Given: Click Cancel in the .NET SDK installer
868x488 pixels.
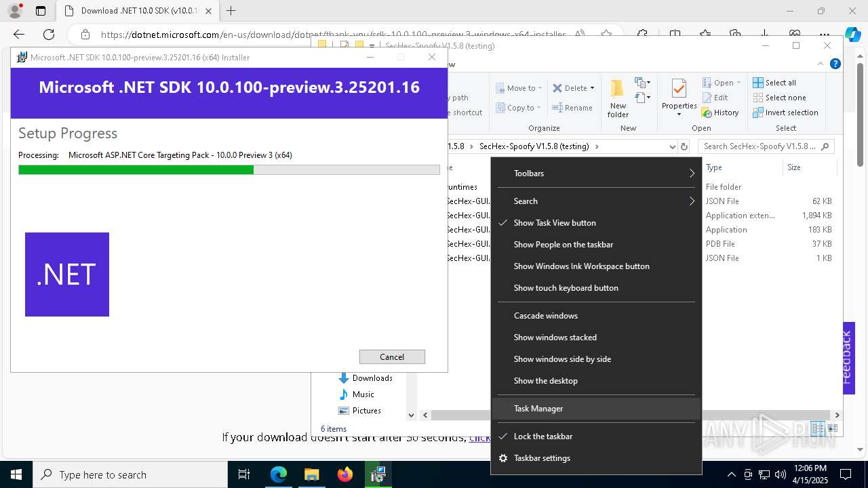Looking at the screenshot, I should point(392,357).
